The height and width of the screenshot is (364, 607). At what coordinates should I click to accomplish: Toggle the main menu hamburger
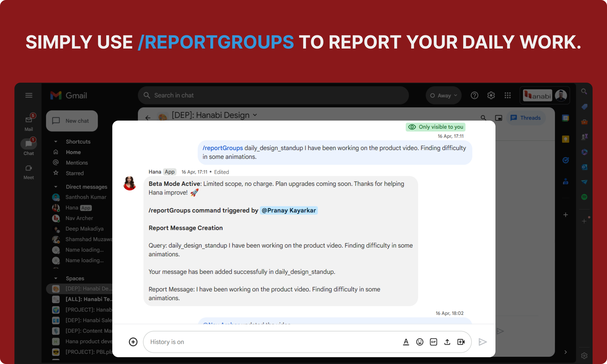coord(29,95)
